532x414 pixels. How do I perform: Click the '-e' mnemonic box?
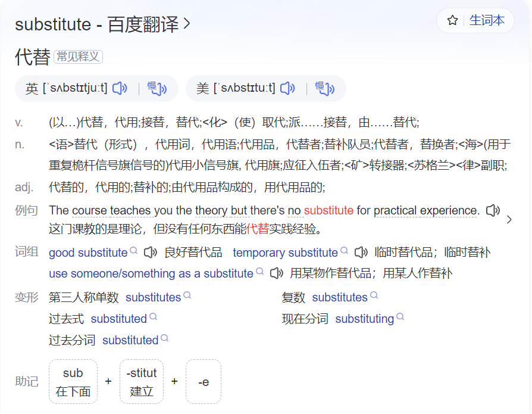pos(204,382)
